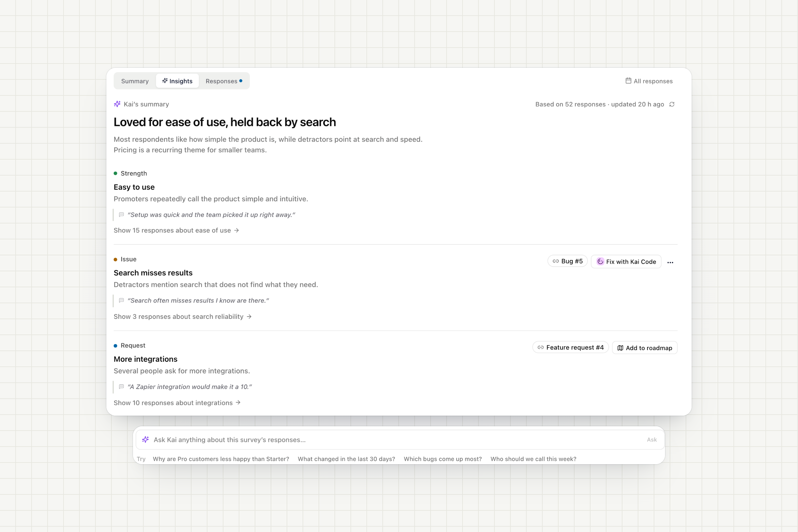Try 'What changed in the last 30 days?' suggestion

346,459
